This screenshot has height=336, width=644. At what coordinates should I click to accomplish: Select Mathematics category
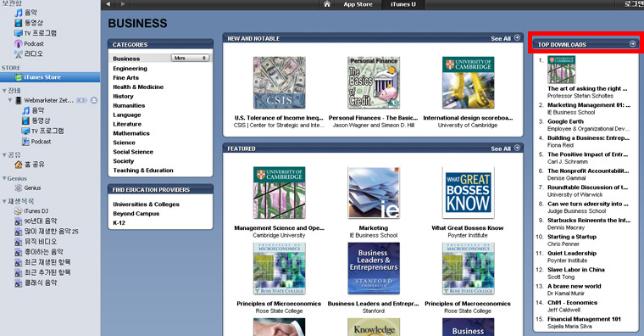click(x=131, y=133)
